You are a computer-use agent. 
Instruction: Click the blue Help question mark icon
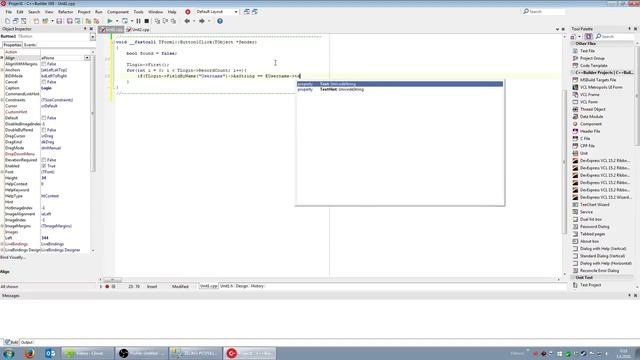(x=220, y=21)
